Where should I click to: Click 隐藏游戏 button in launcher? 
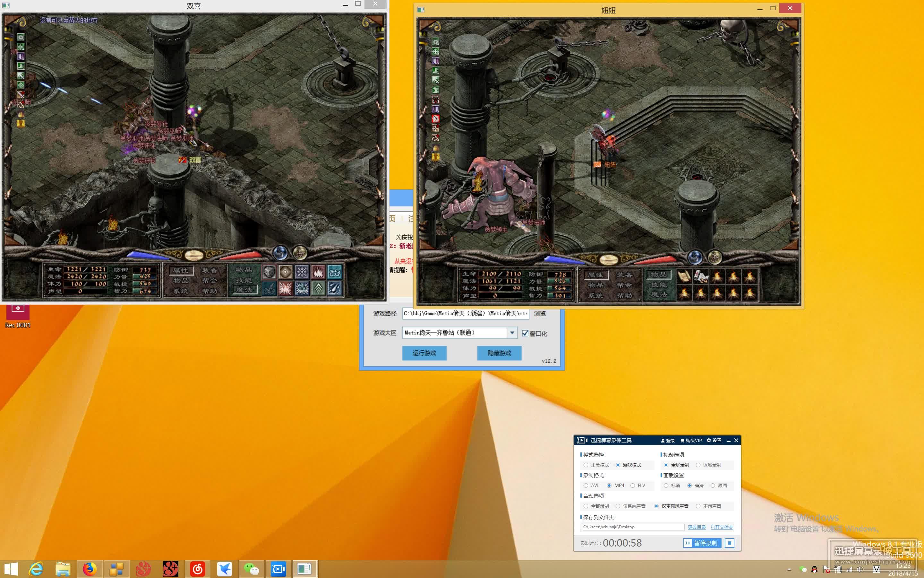[500, 353]
